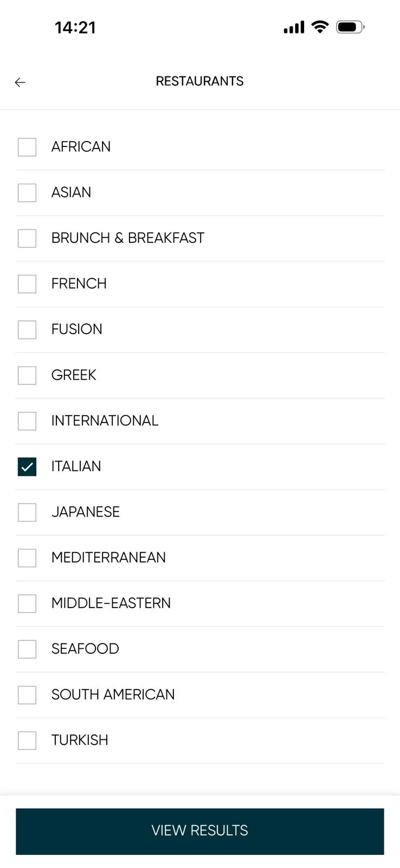This screenshot has width=400, height=868.
Task: Mark the Greek checkbox
Action: coord(27,375)
